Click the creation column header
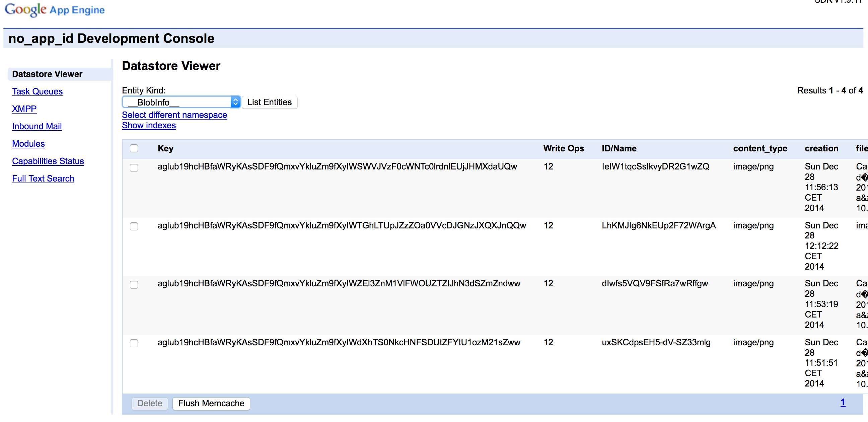 pyautogui.click(x=821, y=149)
